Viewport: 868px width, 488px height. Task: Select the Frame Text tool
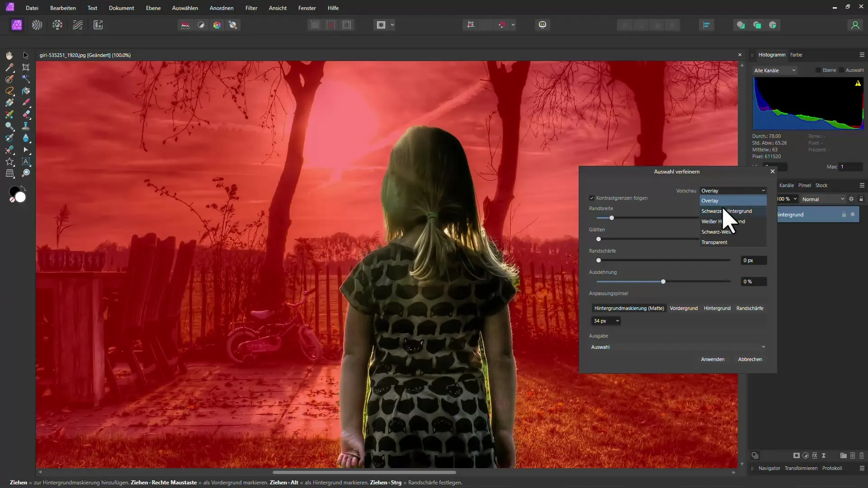click(x=26, y=161)
